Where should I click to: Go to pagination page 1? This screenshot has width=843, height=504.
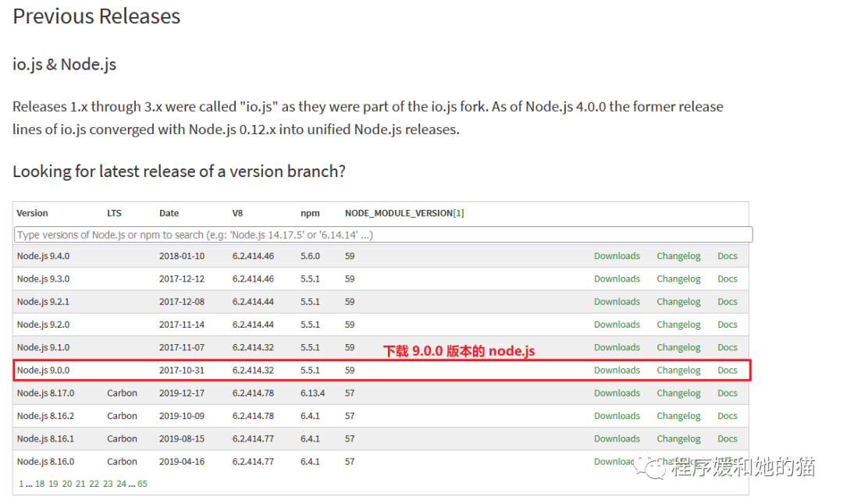coord(21,484)
